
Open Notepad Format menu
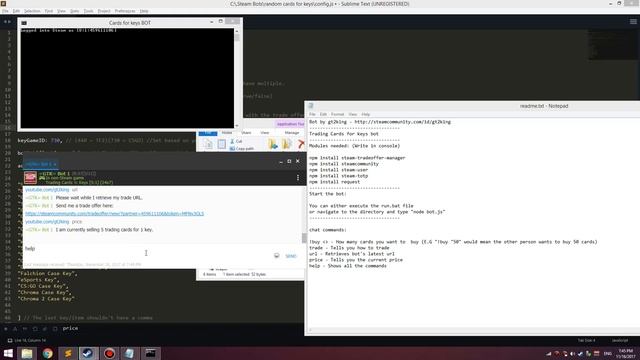(x=338, y=114)
